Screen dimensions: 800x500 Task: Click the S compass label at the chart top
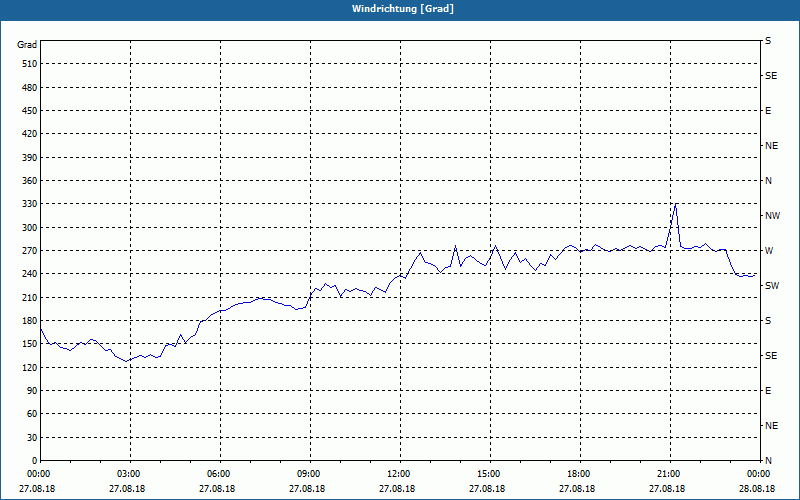768,41
